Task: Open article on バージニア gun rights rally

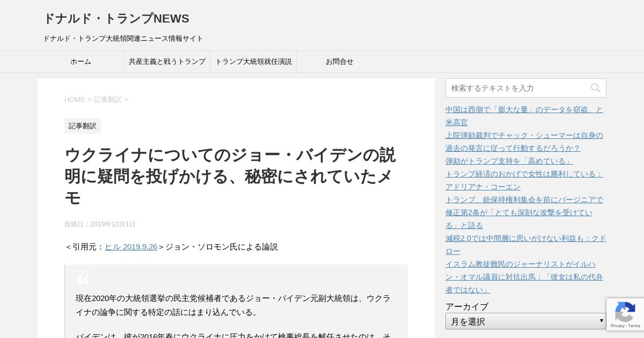Action: 524,212
